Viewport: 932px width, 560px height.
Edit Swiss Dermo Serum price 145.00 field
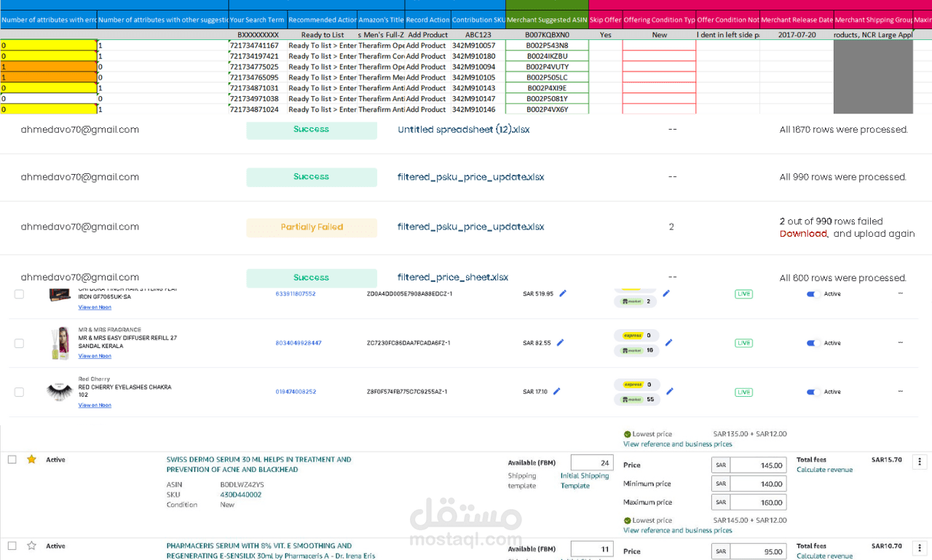coord(758,465)
